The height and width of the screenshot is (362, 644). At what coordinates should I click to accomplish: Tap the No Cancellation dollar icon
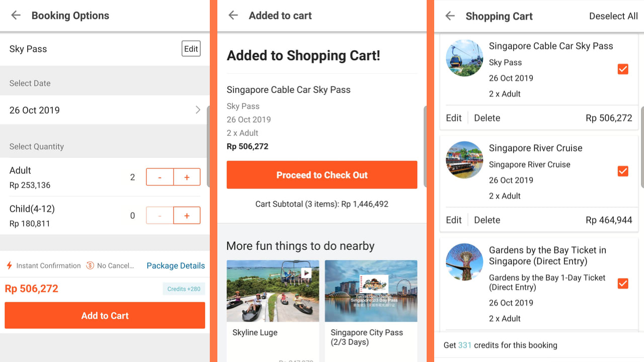(90, 265)
